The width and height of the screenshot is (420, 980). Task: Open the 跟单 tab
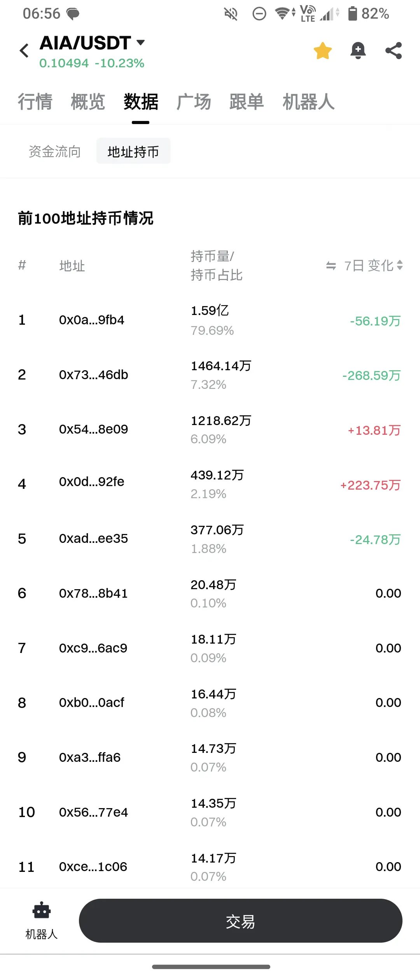[x=247, y=102]
